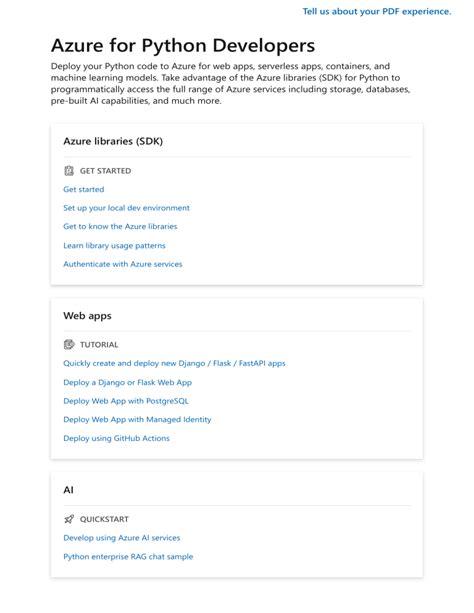The width and height of the screenshot is (474, 613).
Task: Open 'Learn library usage patterns' link
Action: coord(114,246)
